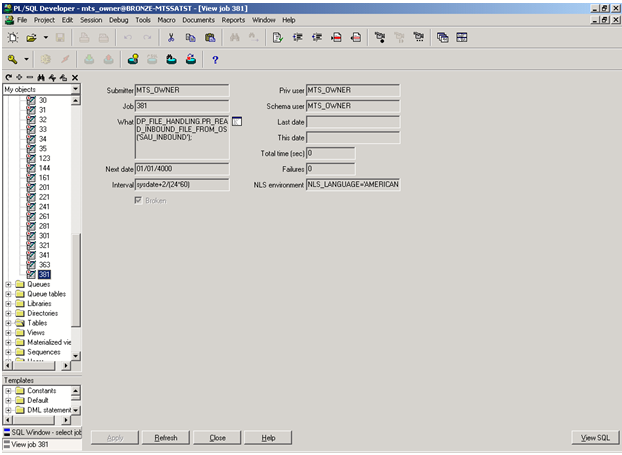Click the second red-marked page toolbar icon

pyautogui.click(x=356, y=38)
